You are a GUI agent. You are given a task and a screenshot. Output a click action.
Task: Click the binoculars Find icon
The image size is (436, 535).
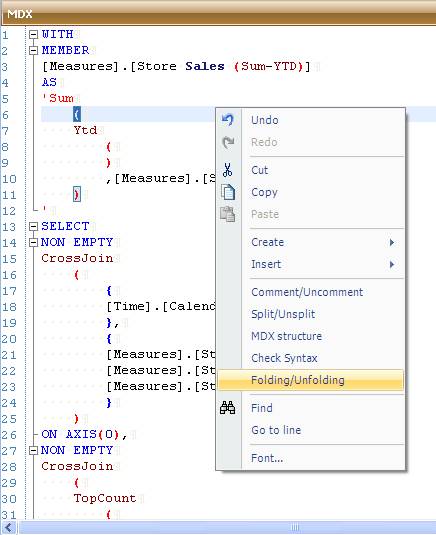(x=228, y=408)
